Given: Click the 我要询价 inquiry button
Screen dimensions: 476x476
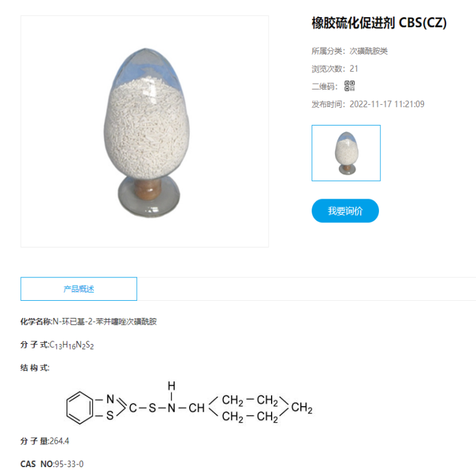Looking at the screenshot, I should (x=345, y=211).
